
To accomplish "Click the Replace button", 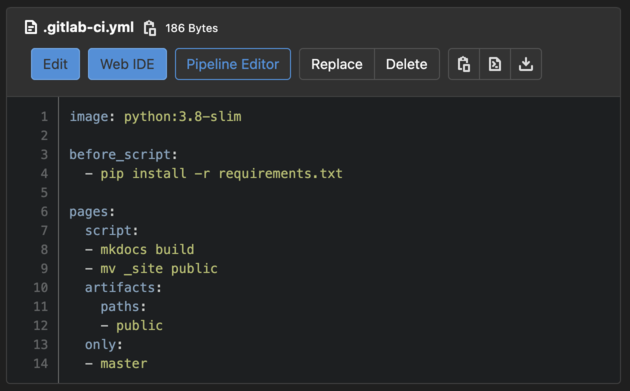I will coord(337,64).
